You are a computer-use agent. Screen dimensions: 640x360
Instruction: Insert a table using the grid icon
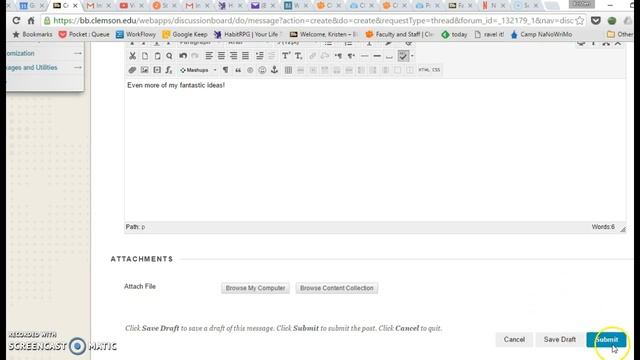[288, 70]
